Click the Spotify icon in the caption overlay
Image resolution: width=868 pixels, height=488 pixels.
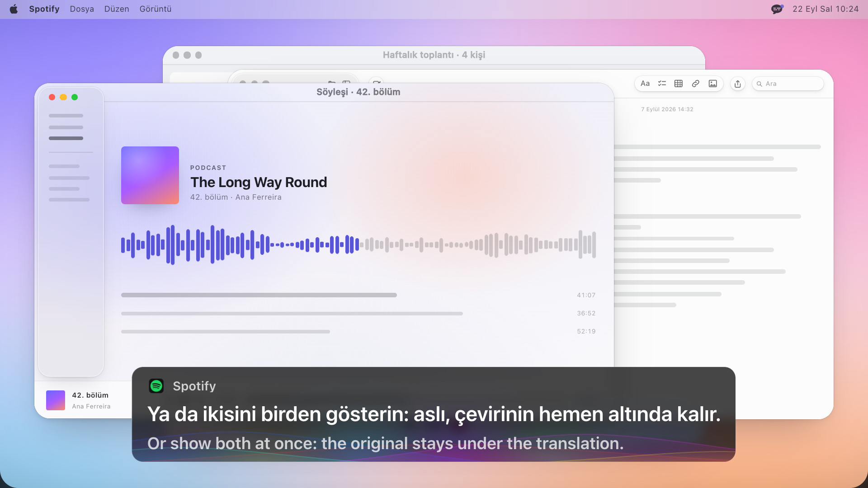point(156,386)
